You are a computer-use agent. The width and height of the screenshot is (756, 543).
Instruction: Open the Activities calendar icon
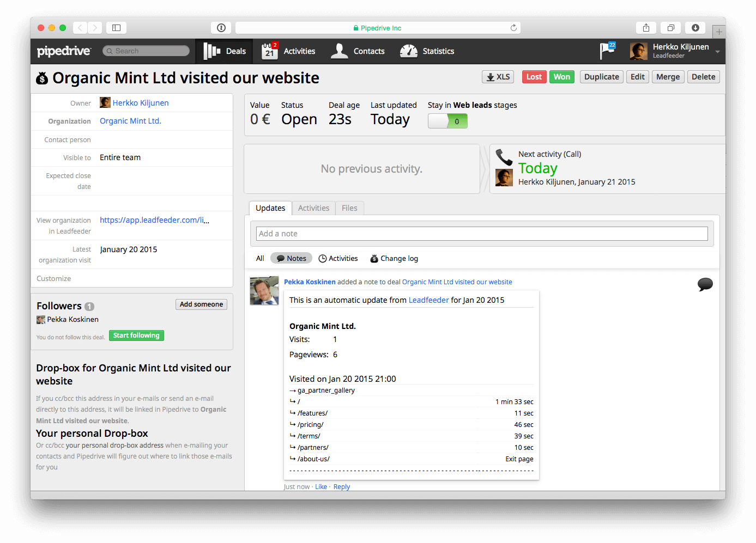pos(270,51)
